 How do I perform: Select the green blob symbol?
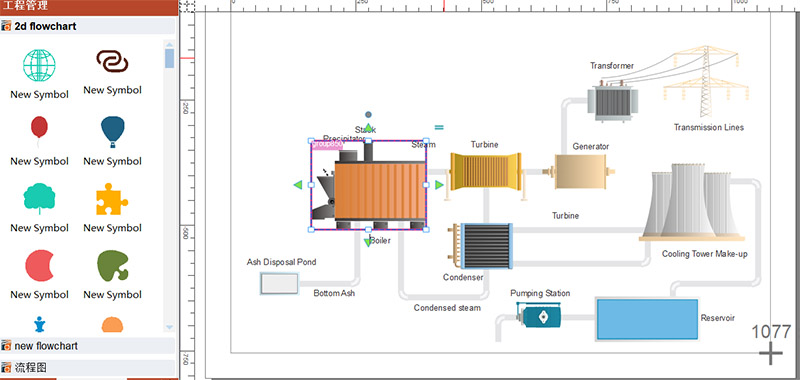tap(112, 266)
